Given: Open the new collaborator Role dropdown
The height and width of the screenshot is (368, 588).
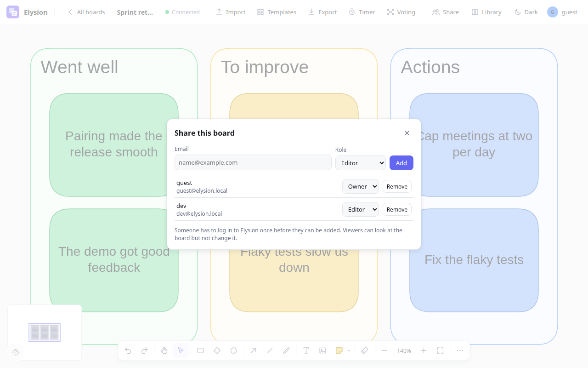Looking at the screenshot, I should (x=361, y=163).
